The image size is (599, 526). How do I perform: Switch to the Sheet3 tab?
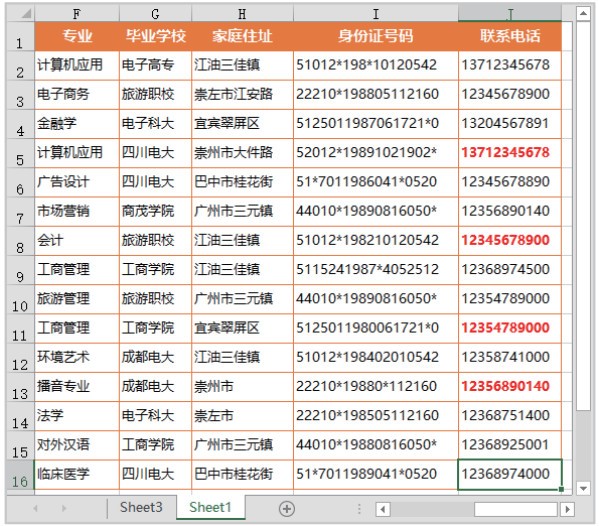141,507
